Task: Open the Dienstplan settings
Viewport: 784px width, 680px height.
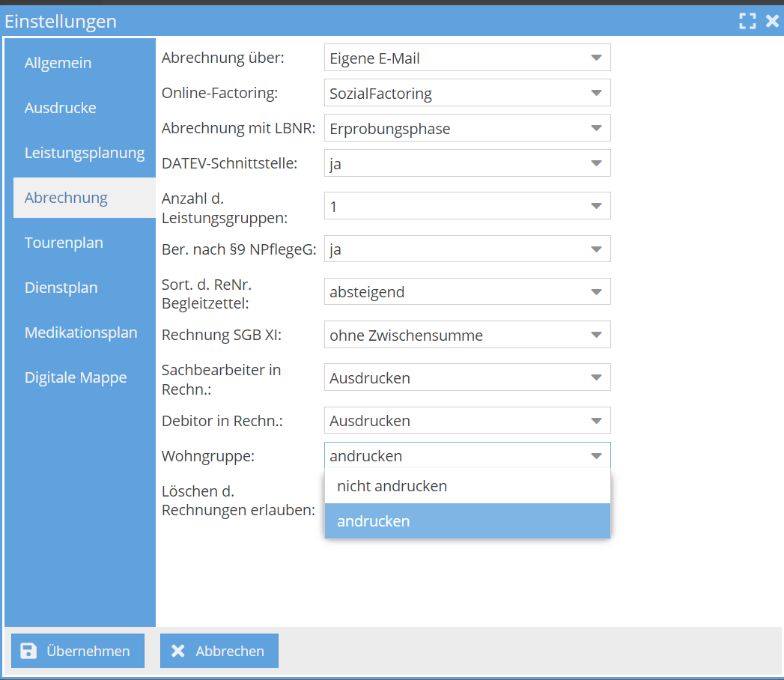Action: tap(61, 288)
